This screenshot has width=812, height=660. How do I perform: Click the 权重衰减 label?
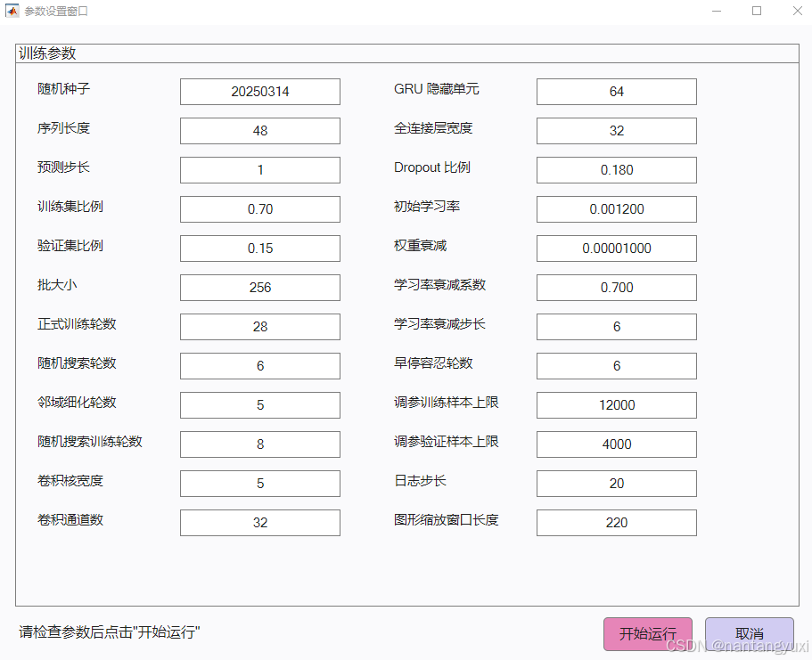click(x=421, y=245)
